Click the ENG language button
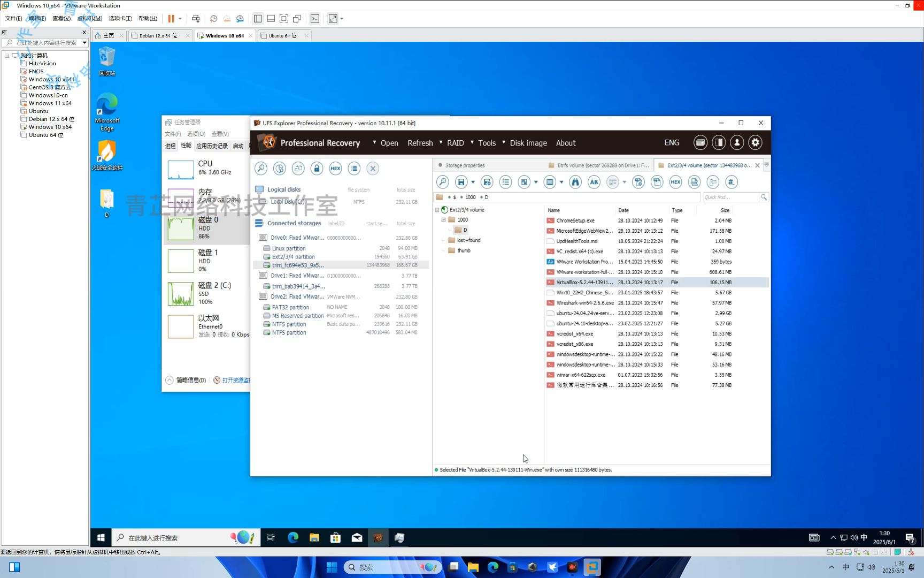Screen dimensions: 924x578 [x=672, y=143]
